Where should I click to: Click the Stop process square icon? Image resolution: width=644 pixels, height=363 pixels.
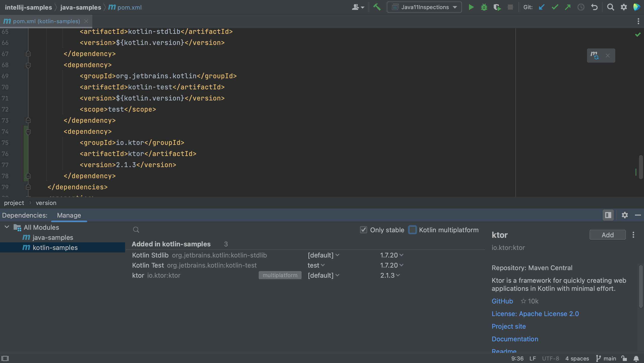(510, 7)
